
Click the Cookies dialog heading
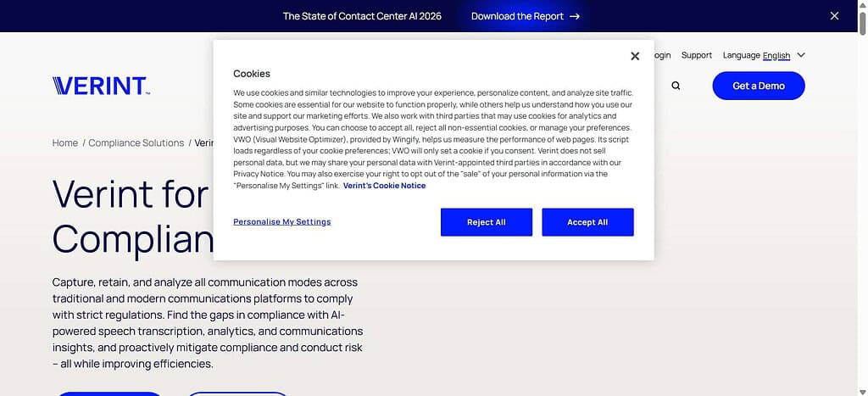point(252,74)
